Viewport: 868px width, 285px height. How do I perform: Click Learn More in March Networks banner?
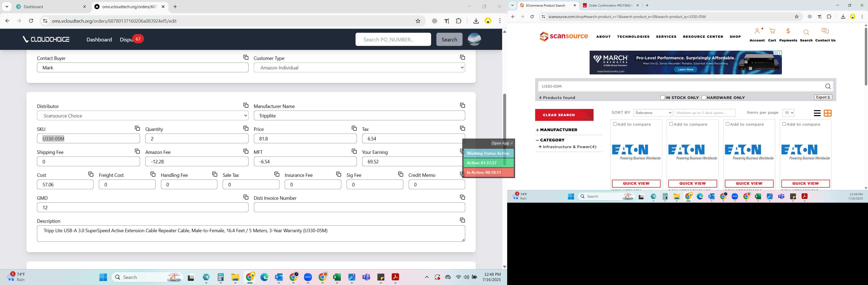(x=685, y=69)
